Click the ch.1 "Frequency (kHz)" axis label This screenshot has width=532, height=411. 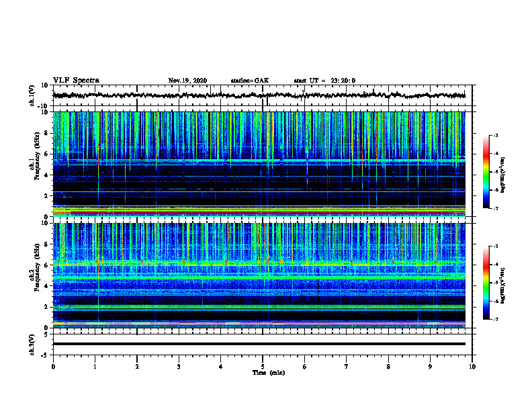coord(37,156)
